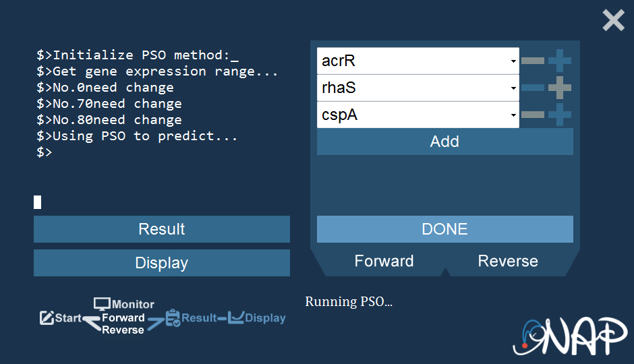The height and width of the screenshot is (364, 634).
Task: Click the Monitor screen icon in workflow
Action: click(x=102, y=304)
